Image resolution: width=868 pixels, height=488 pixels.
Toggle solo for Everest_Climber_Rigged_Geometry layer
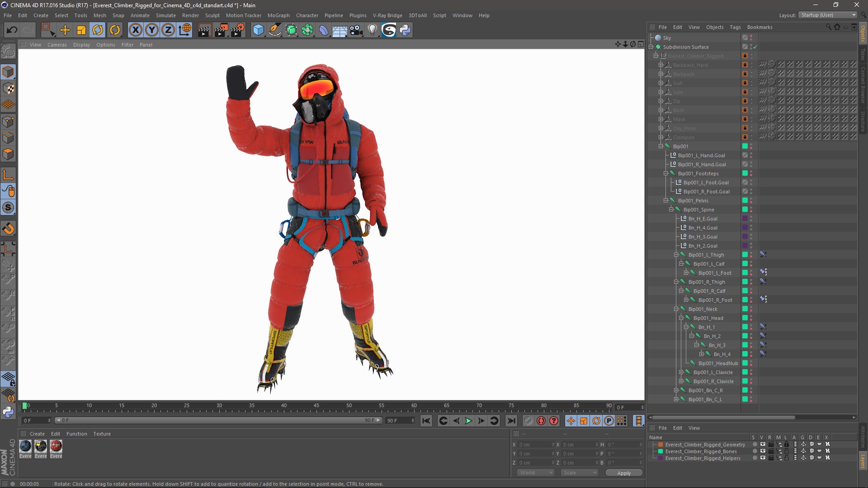pyautogui.click(x=755, y=444)
